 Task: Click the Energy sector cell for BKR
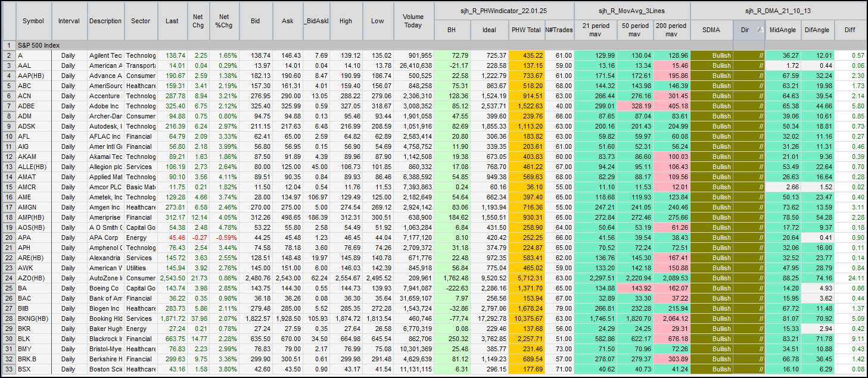[x=141, y=329]
